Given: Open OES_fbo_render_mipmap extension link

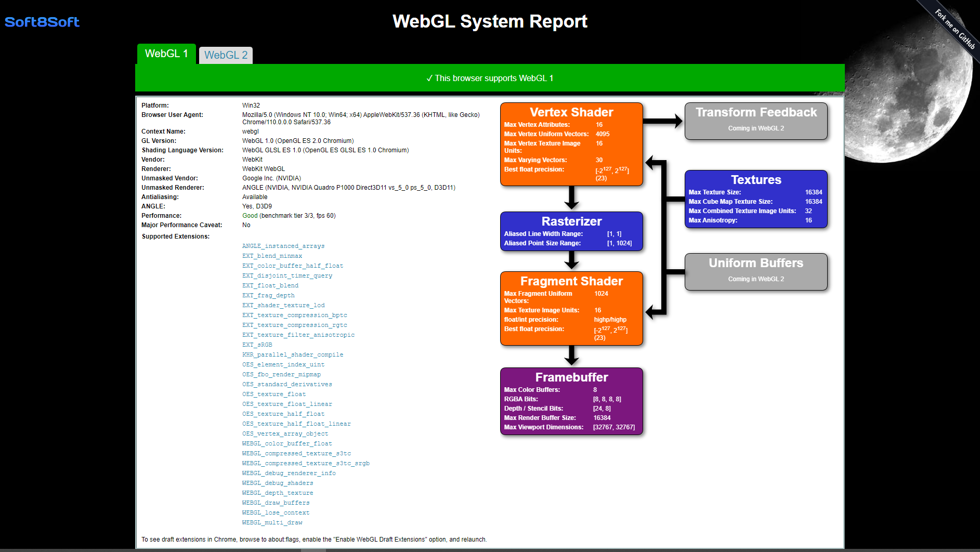Looking at the screenshot, I should click(281, 374).
